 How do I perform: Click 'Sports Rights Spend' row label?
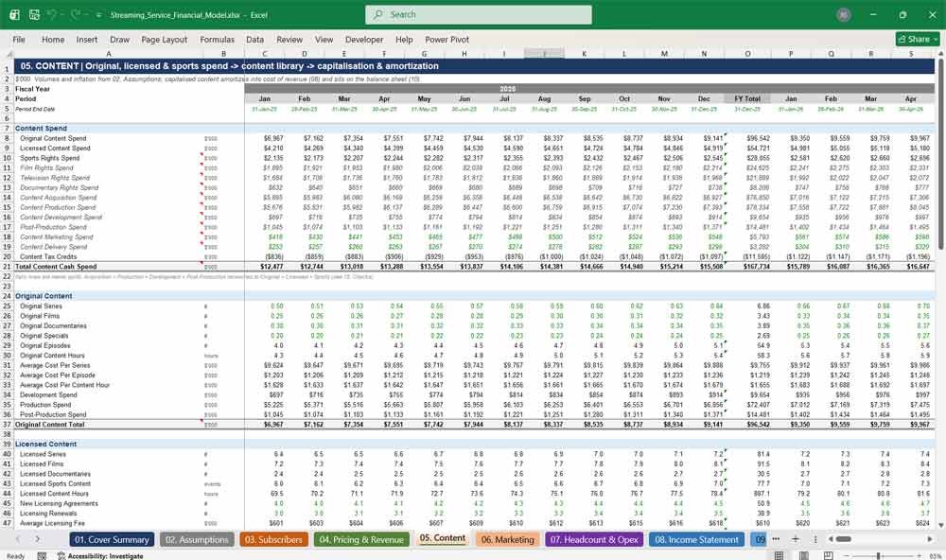pyautogui.click(x=49, y=158)
